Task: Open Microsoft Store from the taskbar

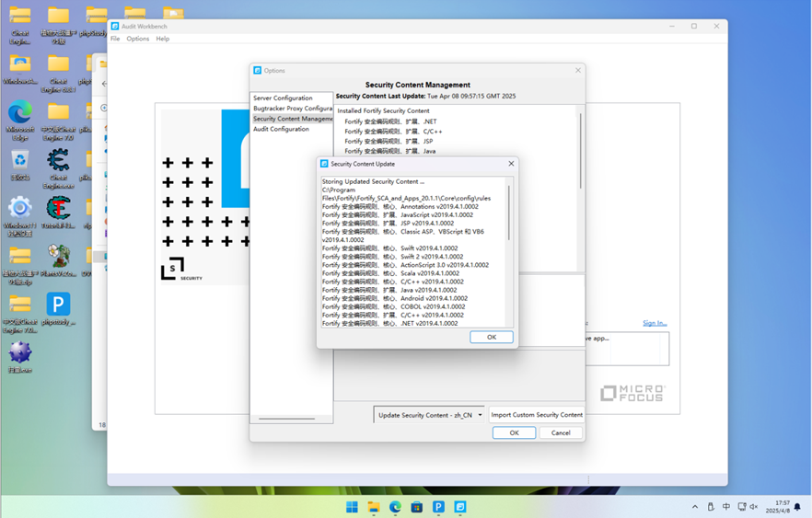Action: tap(417, 507)
